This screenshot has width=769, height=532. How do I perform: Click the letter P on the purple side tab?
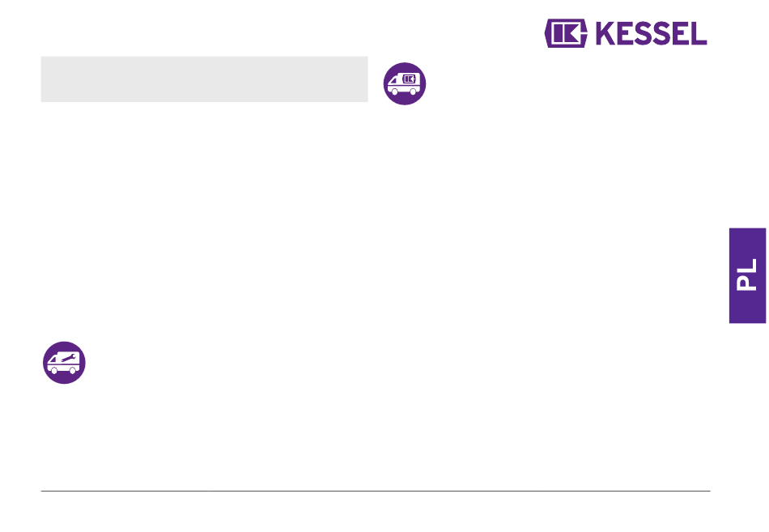point(747,283)
